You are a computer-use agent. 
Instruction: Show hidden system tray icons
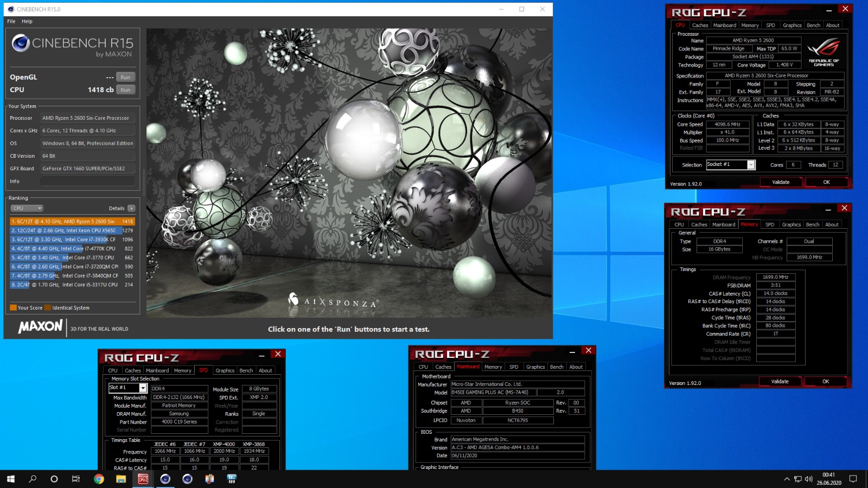(787, 479)
